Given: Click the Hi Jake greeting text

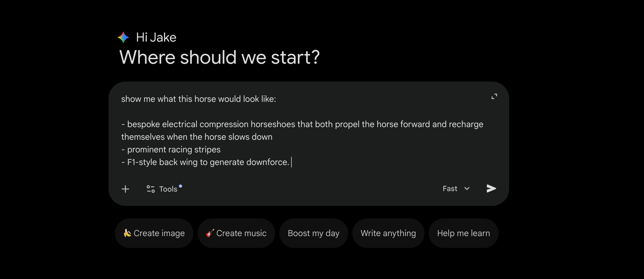Looking at the screenshot, I should click(x=156, y=37).
